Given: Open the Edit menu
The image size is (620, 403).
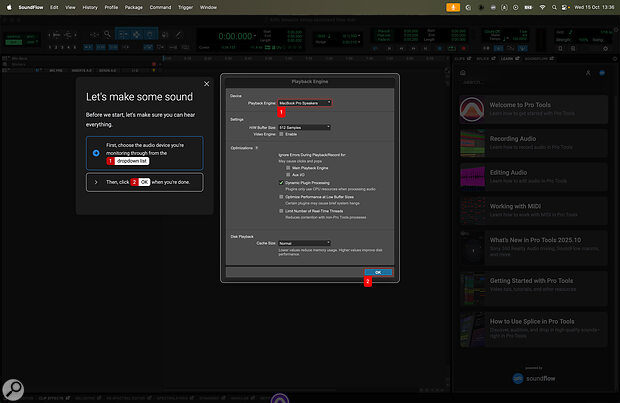Looking at the screenshot, I should coord(54,7).
